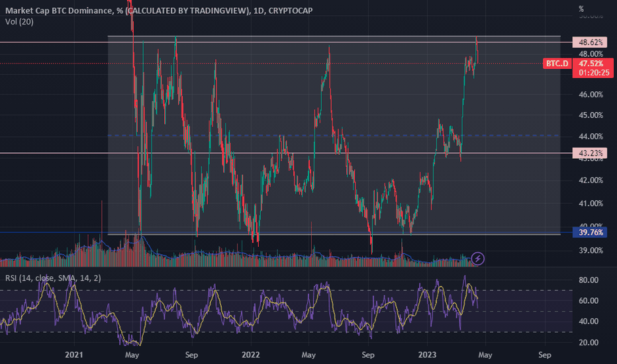Click the 44.00% price axis tick
617x364 pixels.
591,136
